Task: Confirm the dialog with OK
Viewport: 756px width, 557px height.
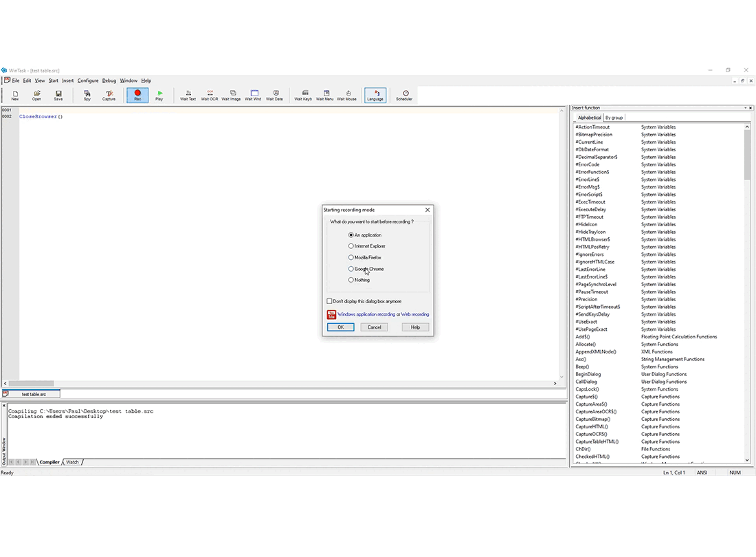Action: (340, 327)
